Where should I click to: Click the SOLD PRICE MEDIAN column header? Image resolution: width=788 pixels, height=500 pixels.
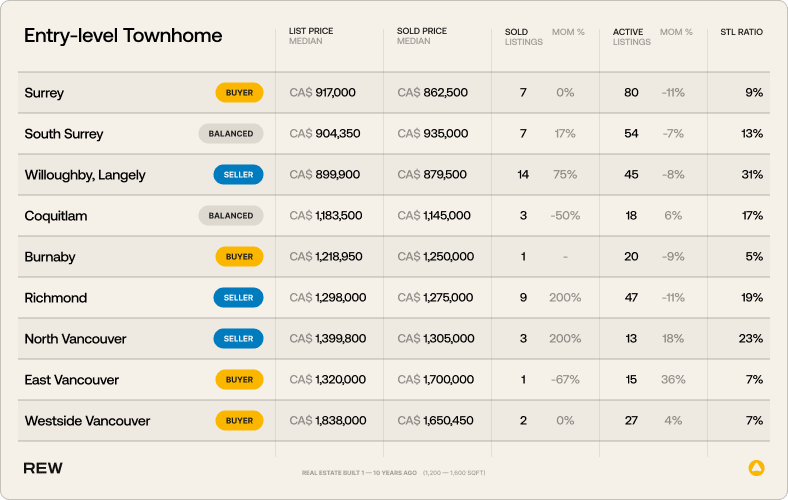tap(422, 36)
